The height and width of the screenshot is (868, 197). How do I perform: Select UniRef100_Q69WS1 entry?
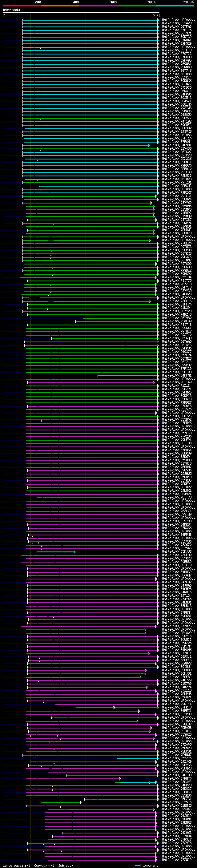[176, 64]
